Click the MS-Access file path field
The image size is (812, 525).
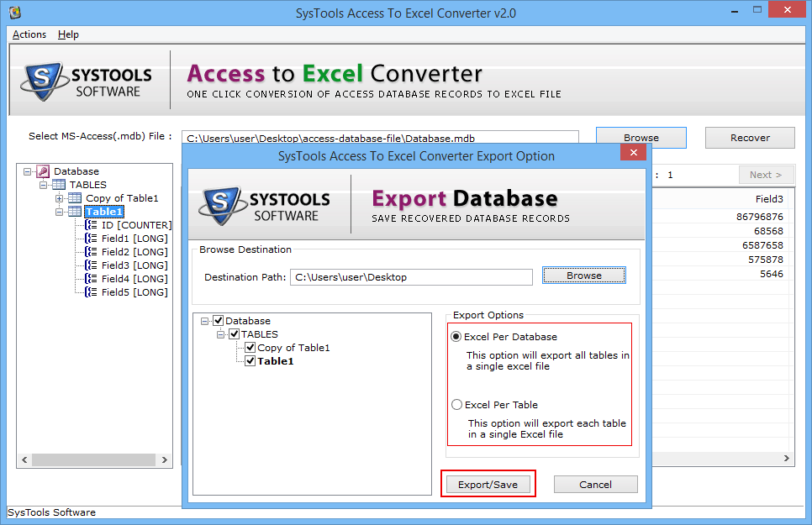coord(380,138)
